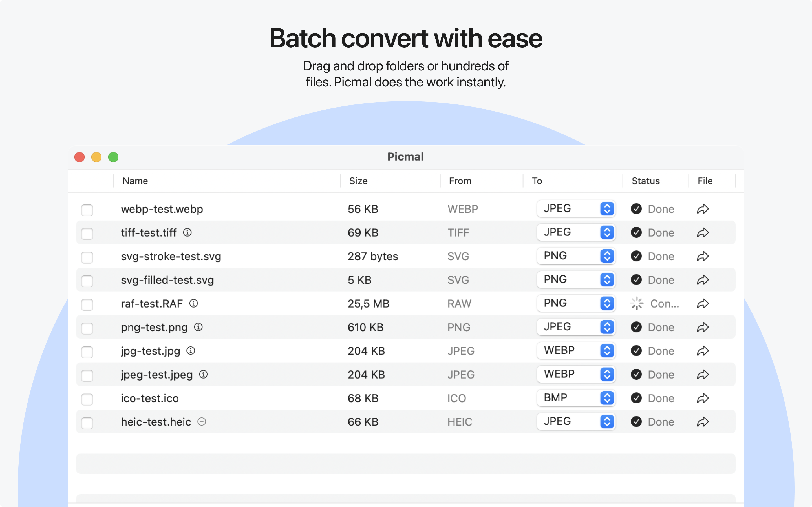
Task: Open info icon next to tiff-test.tiff
Action: (187, 232)
